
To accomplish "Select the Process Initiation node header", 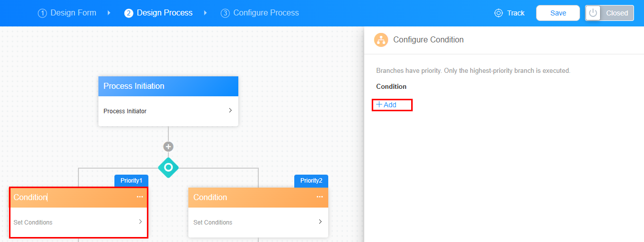I will pos(168,86).
